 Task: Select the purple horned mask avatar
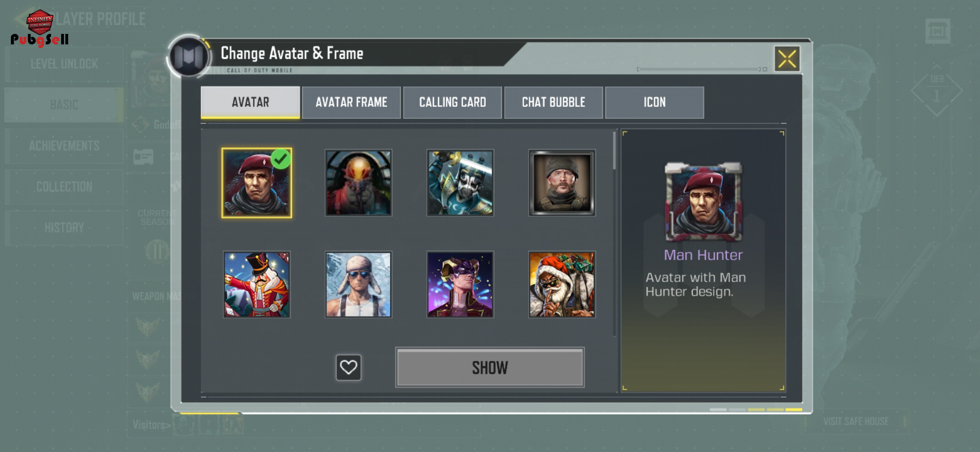click(460, 285)
